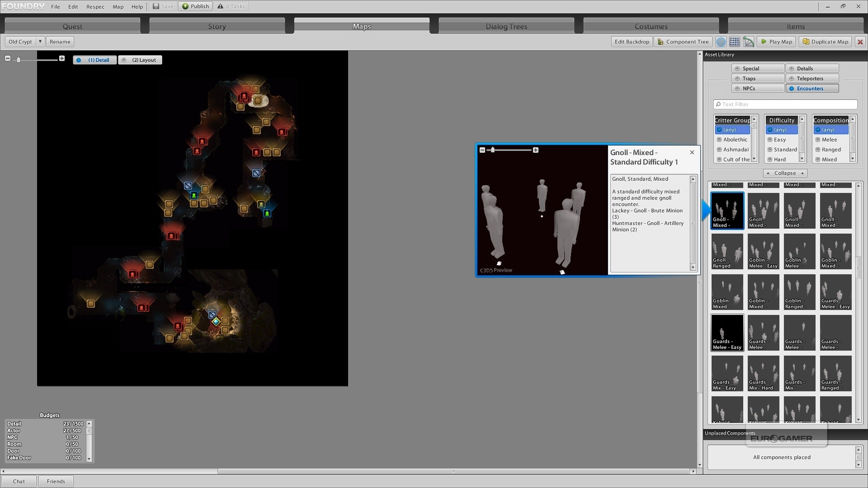This screenshot has height=488, width=868.
Task: Open the 0 Tasks warning indicator
Action: [231, 6]
